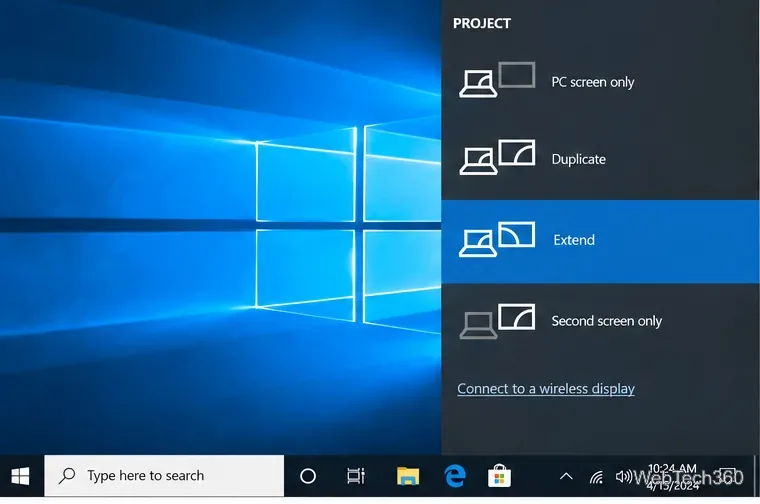Open the clock and date flyout
The height and width of the screenshot is (504, 760).
673,477
